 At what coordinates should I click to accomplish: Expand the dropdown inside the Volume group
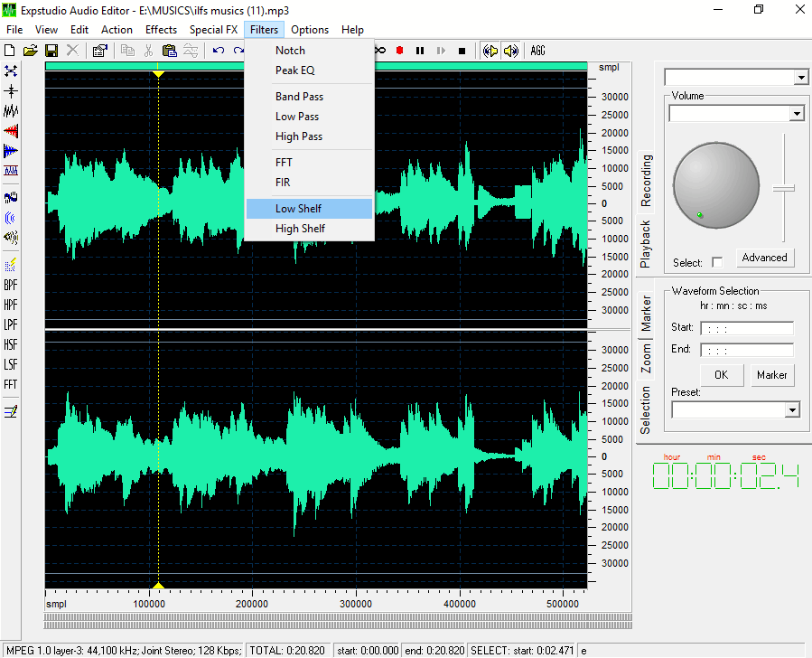pyautogui.click(x=797, y=114)
